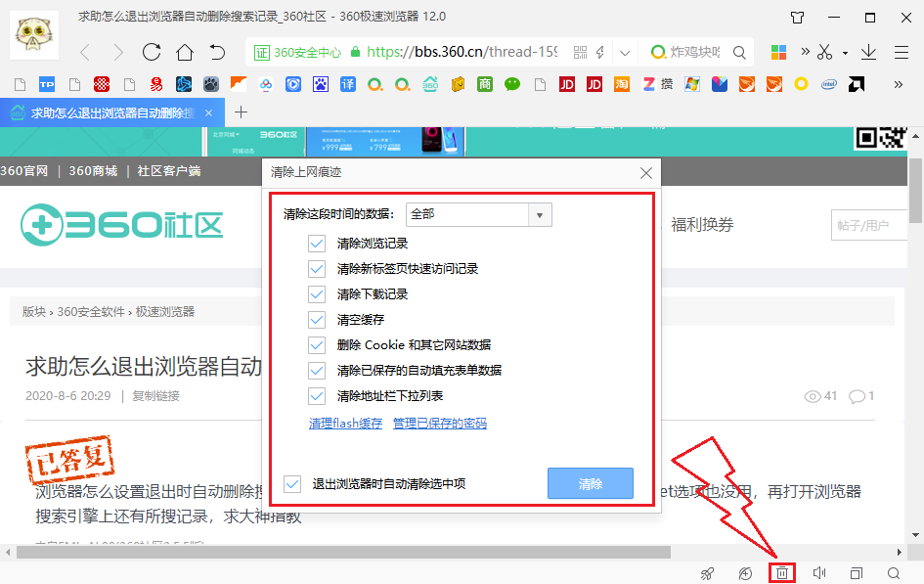Open the incognito no-trace mode icon

coord(743,572)
